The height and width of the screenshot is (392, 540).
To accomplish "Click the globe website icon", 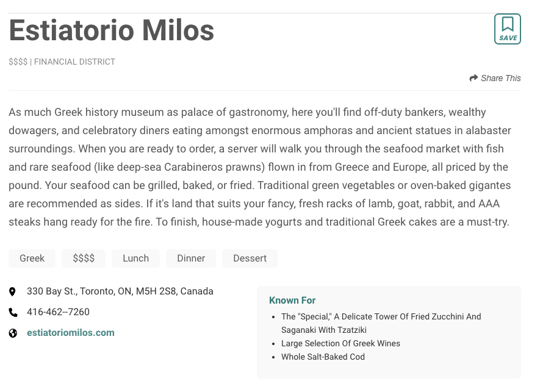I will (13, 333).
